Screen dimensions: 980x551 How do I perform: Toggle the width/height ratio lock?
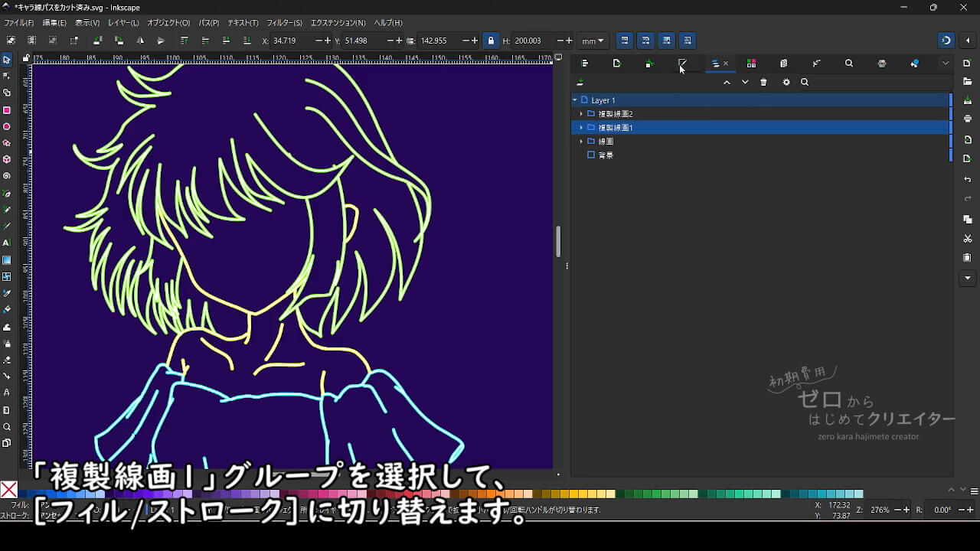click(491, 41)
